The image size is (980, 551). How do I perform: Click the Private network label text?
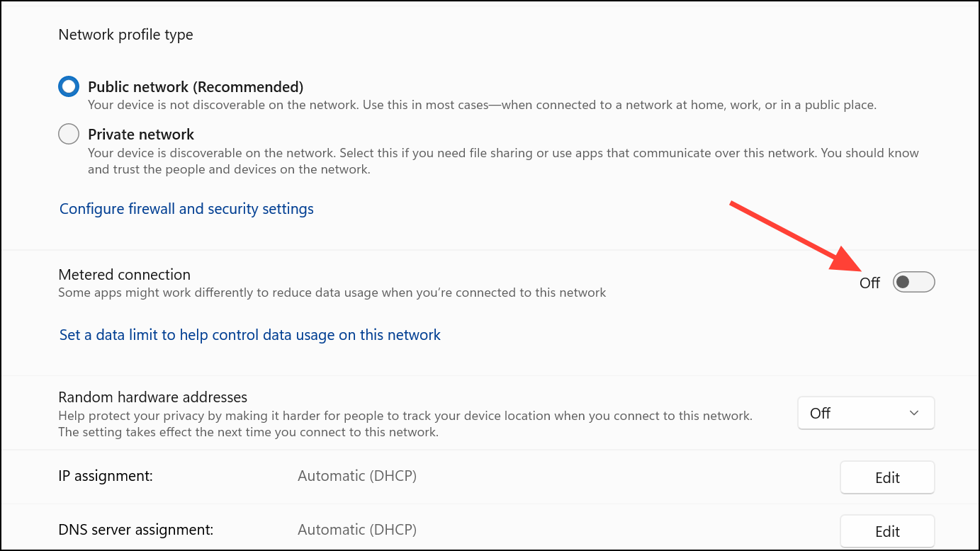coord(141,134)
